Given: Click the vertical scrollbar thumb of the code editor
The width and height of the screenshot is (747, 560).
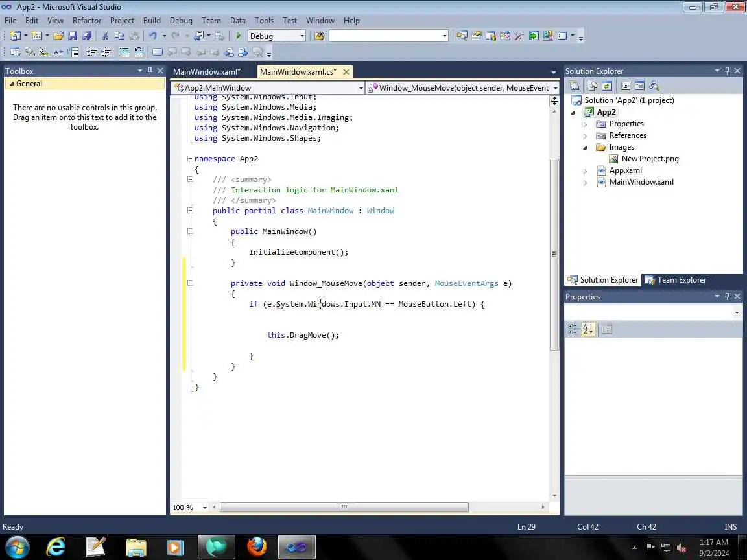Looking at the screenshot, I should [x=554, y=254].
